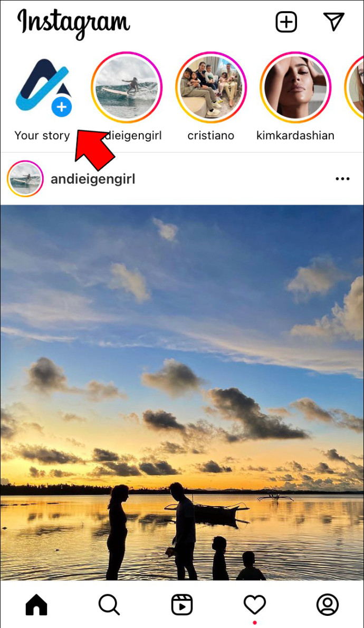The width and height of the screenshot is (364, 628).
Task: Open direct messages paper plane icon
Action: (x=333, y=21)
